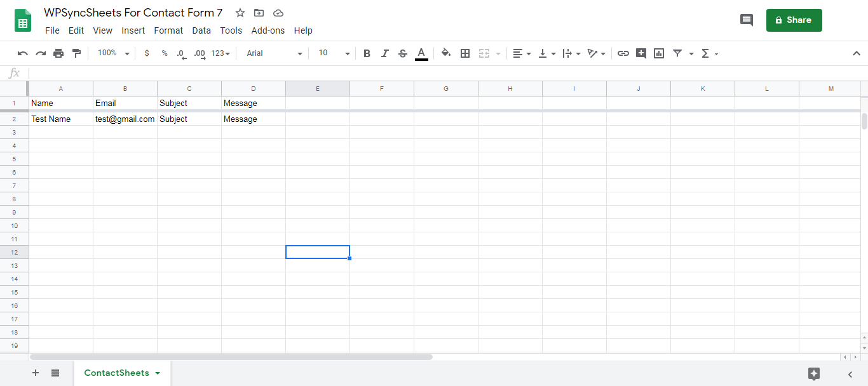The width and height of the screenshot is (868, 386).
Task: Decrease decimal places icon
Action: point(182,53)
